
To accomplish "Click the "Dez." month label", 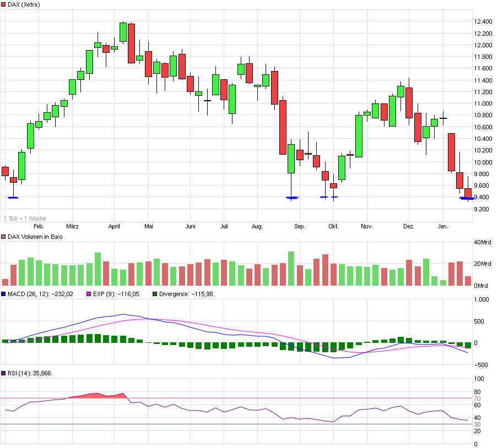I will point(409,226).
